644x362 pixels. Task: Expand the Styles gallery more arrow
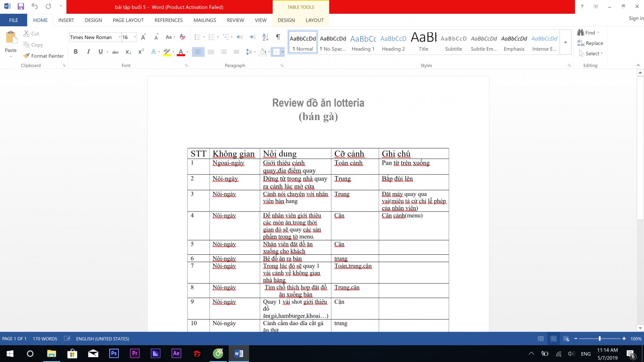[565, 42]
